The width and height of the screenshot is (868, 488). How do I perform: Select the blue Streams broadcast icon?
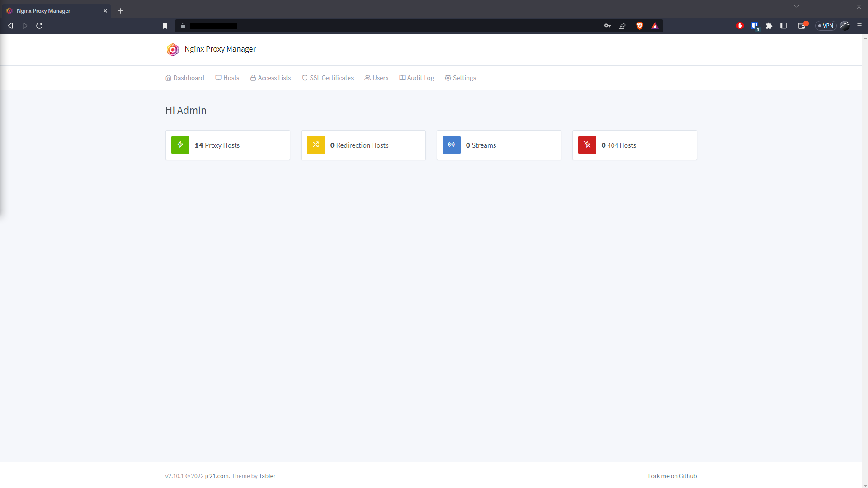point(451,145)
